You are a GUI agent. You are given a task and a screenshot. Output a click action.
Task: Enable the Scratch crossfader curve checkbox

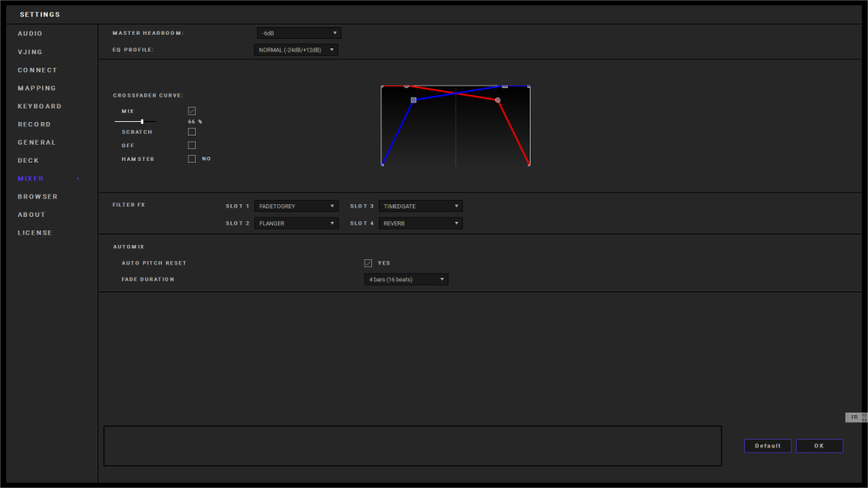click(192, 132)
